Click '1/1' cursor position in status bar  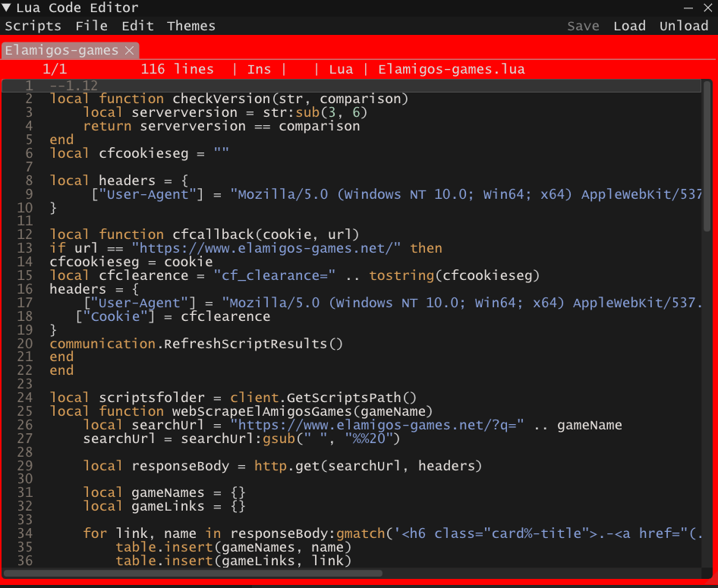tap(55, 70)
